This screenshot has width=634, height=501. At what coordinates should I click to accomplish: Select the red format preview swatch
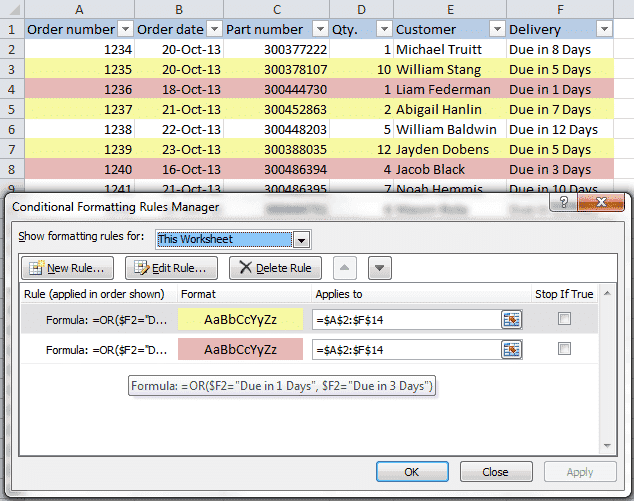click(240, 349)
